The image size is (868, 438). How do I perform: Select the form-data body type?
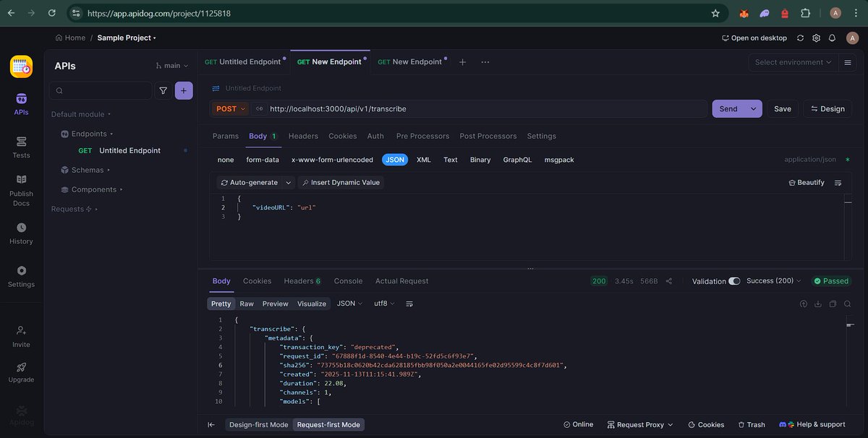tap(263, 159)
